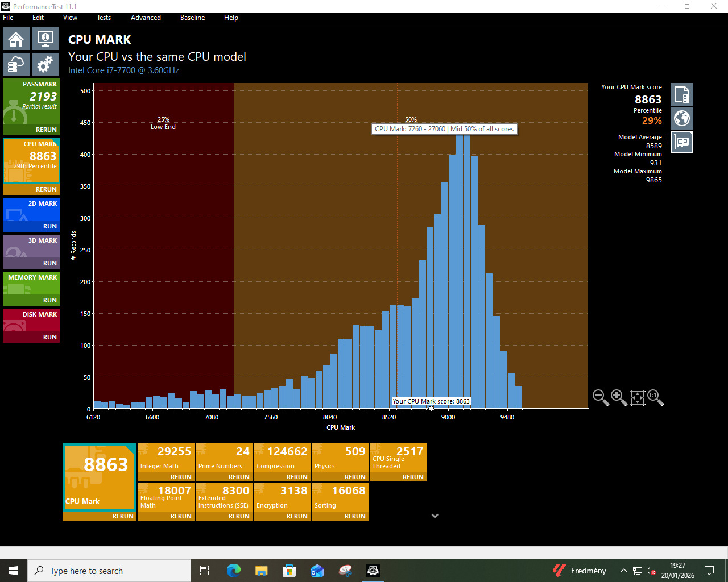Viewport: 728px width, 582px height.
Task: Rerun the CPU Mark sidebar test
Action: tap(46, 189)
